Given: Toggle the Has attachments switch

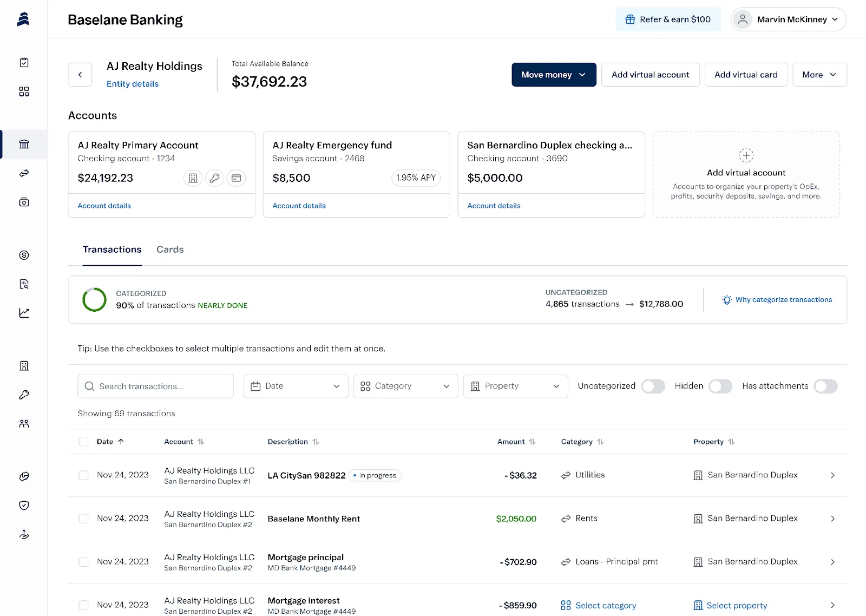Looking at the screenshot, I should (x=825, y=386).
